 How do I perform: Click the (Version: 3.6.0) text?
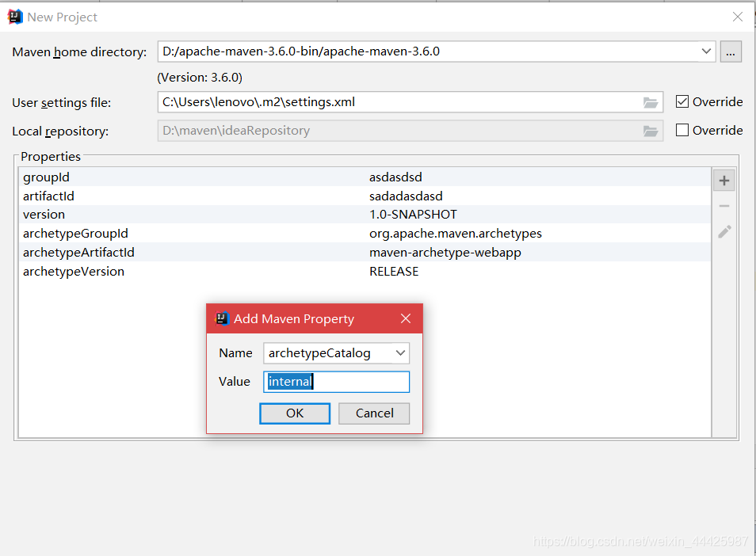[200, 78]
